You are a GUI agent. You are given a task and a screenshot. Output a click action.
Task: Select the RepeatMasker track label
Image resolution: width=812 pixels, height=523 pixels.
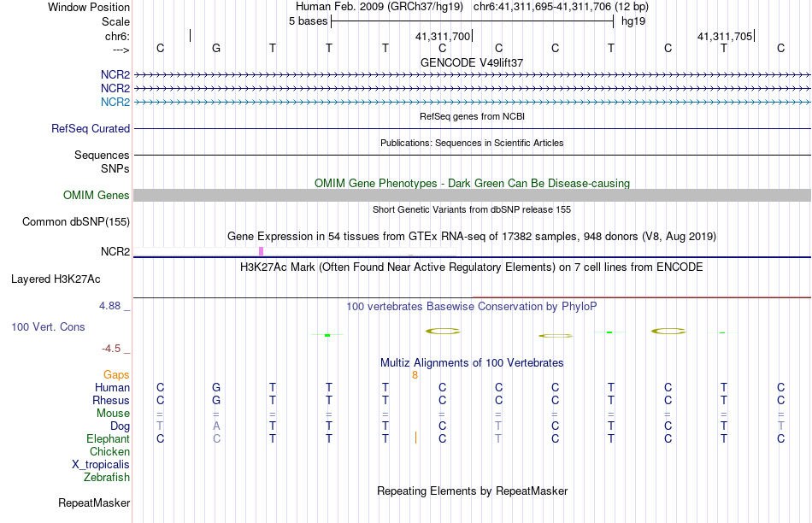tap(94, 502)
